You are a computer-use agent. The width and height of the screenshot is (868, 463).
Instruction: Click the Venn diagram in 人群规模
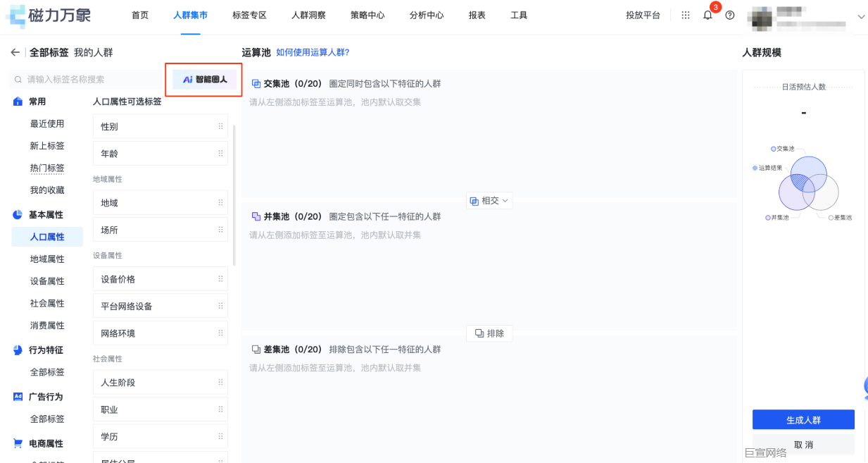pos(808,183)
